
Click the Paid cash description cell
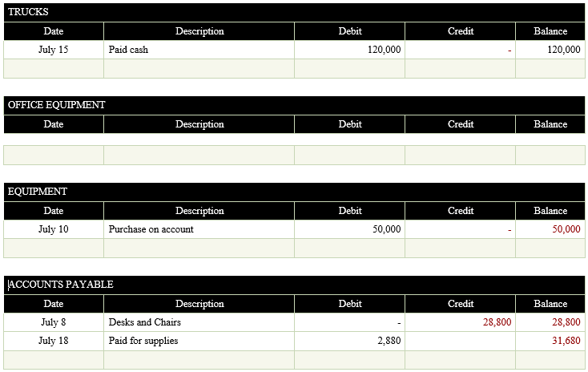128,50
